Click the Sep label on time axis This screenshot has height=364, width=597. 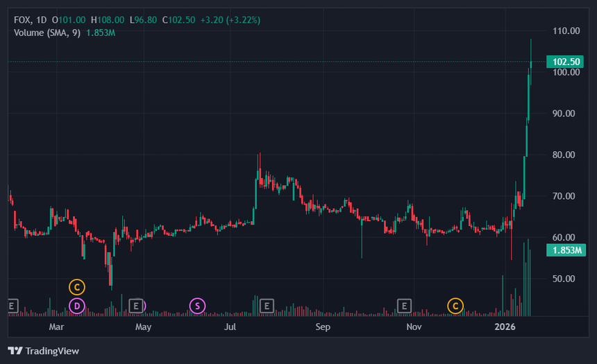click(323, 326)
